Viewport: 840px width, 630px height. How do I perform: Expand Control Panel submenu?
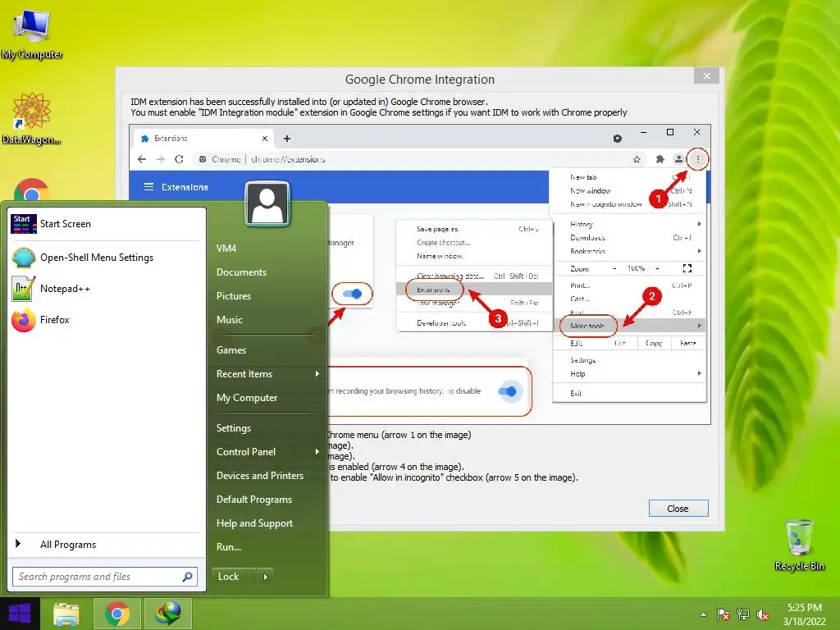(268, 452)
